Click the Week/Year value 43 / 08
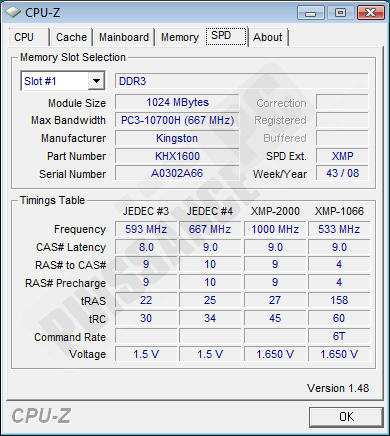 pyautogui.click(x=342, y=173)
